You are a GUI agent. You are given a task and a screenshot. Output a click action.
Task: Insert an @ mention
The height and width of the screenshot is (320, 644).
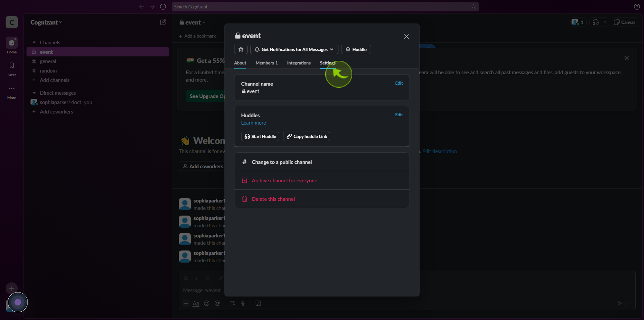217,304
